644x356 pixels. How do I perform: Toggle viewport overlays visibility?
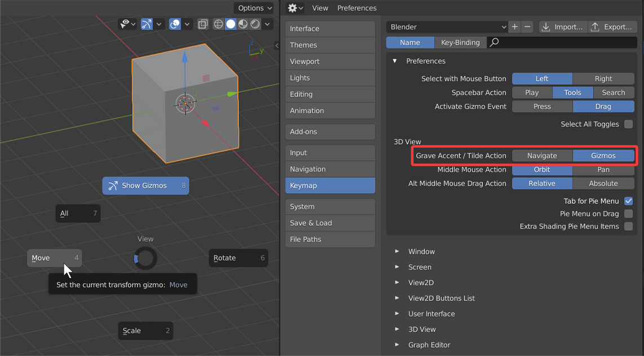coord(175,24)
